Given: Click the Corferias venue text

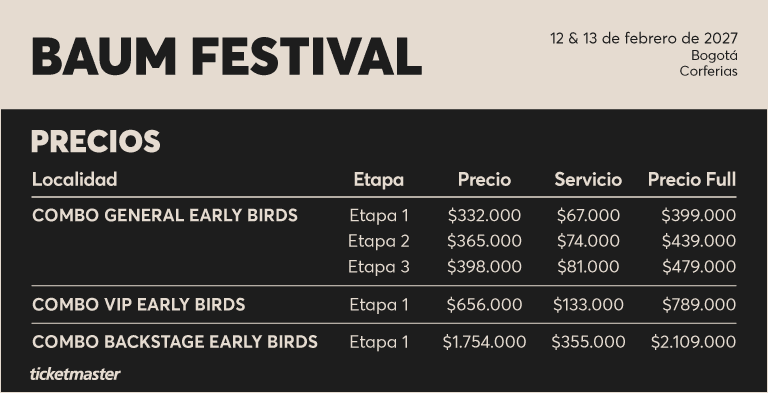Looking at the screenshot, I should pyautogui.click(x=708, y=71).
